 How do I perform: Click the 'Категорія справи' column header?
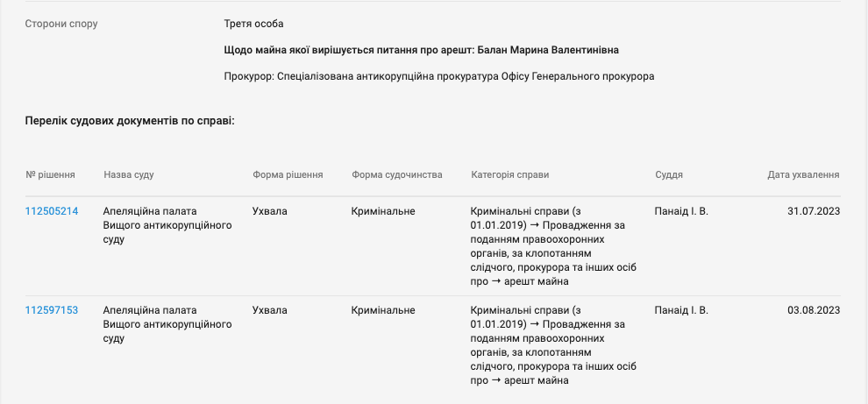click(x=509, y=174)
